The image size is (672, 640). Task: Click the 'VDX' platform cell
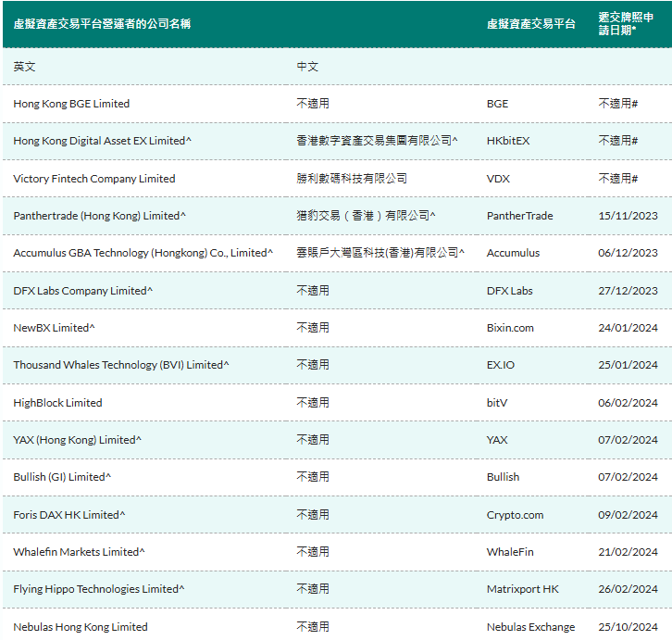pyautogui.click(x=498, y=179)
